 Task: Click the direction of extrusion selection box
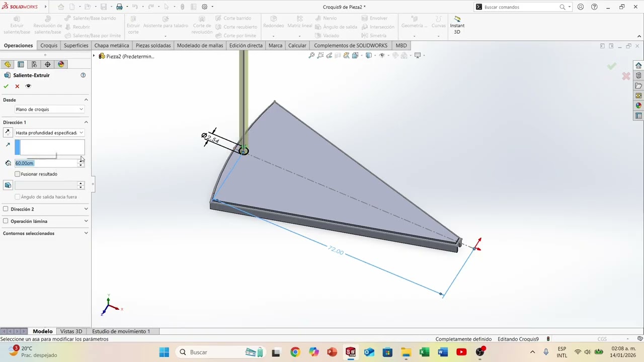coord(49,147)
